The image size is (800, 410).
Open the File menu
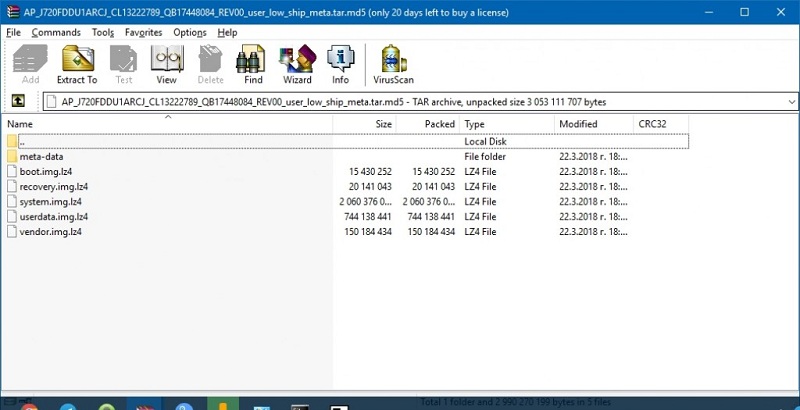pos(13,32)
